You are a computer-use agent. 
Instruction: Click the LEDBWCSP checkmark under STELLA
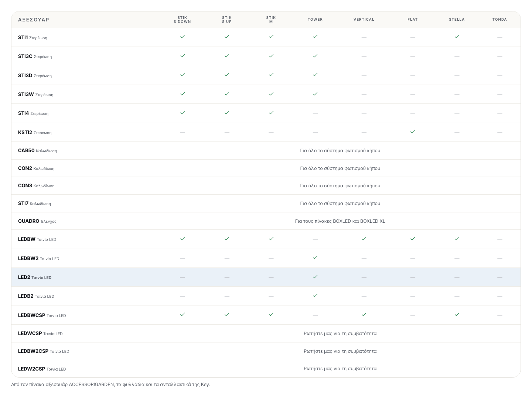click(457, 314)
